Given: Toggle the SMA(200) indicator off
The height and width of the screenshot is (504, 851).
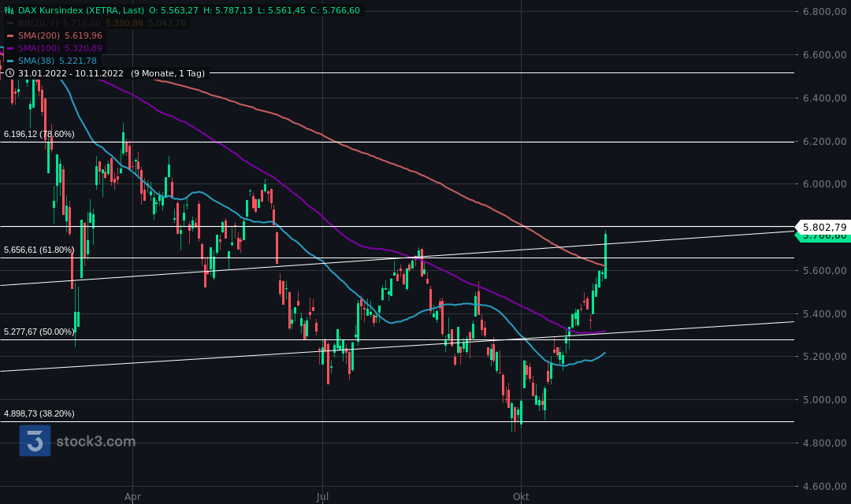Looking at the screenshot, I should 10,35.
